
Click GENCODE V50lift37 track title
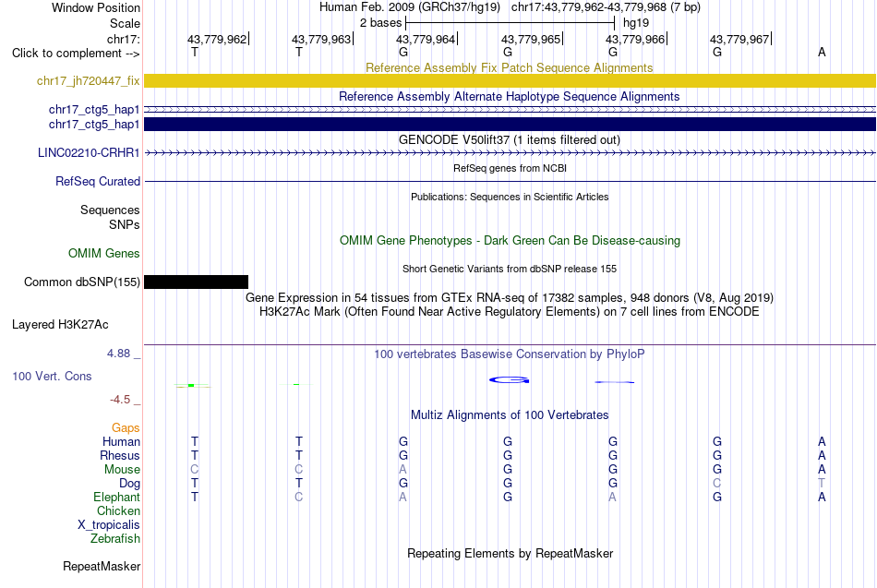pyautogui.click(x=510, y=140)
